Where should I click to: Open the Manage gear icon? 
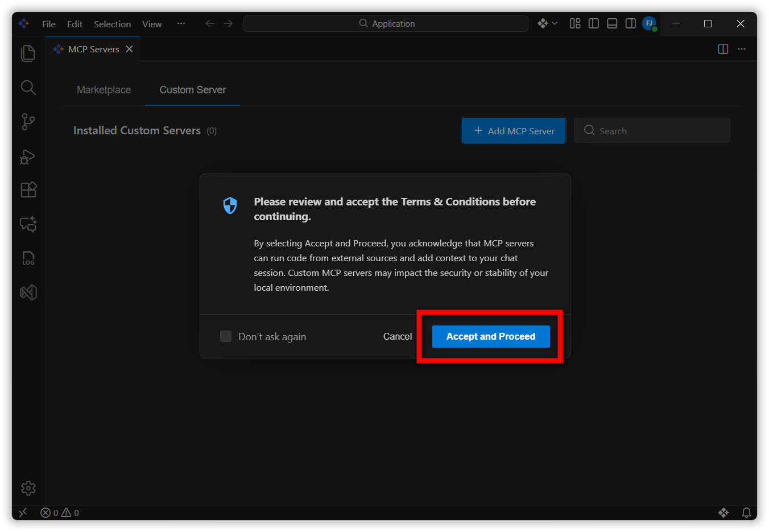click(28, 488)
